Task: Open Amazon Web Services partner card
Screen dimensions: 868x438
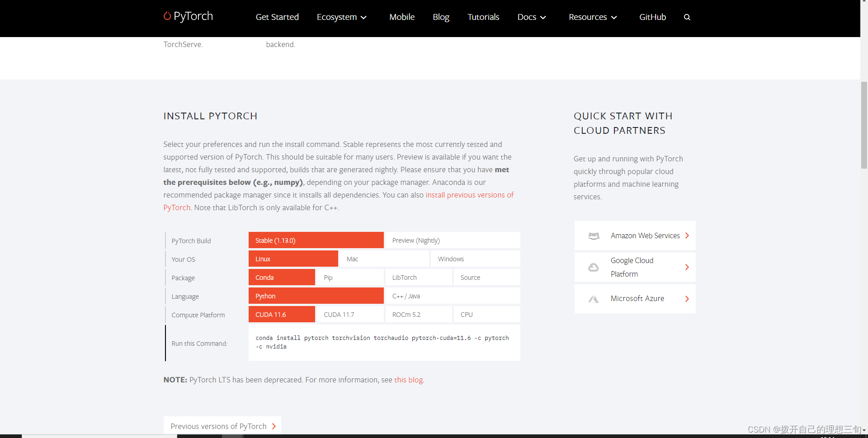Action: [635, 235]
